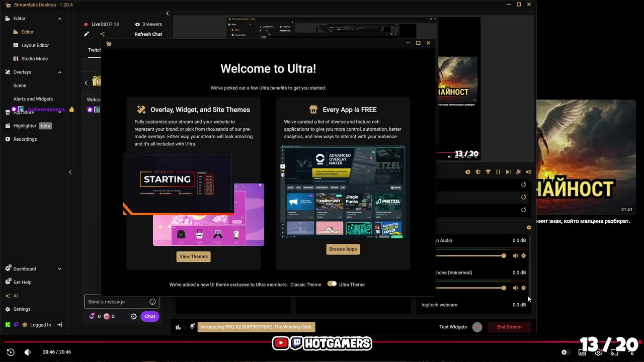Open Alerts and Widgets in the sidebar
The height and width of the screenshot is (362, 644).
[33, 99]
